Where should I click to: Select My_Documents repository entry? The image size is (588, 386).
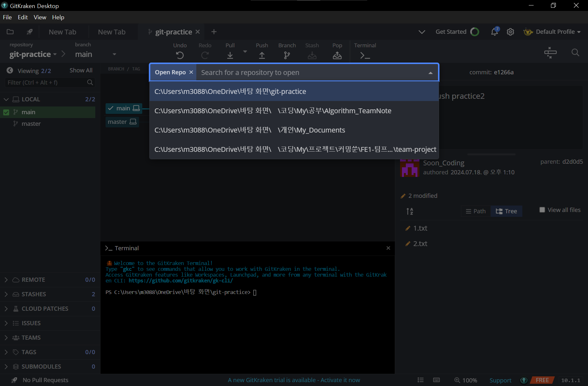pos(294,130)
